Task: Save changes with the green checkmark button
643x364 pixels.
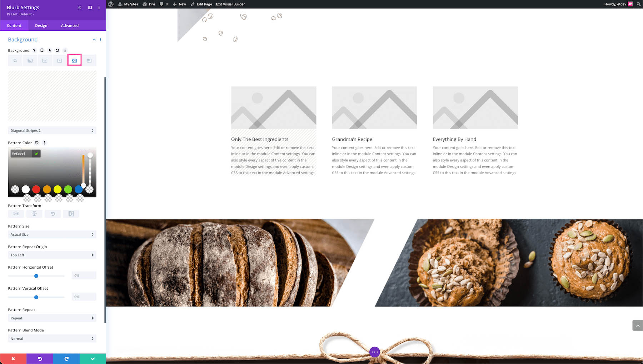Action: click(93, 359)
